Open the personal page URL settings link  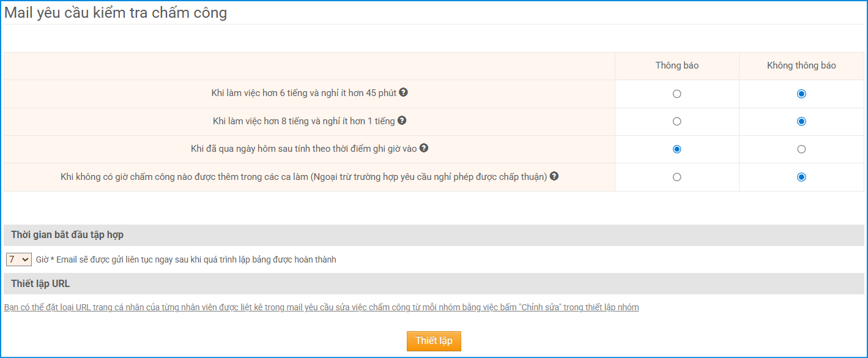[321, 307]
